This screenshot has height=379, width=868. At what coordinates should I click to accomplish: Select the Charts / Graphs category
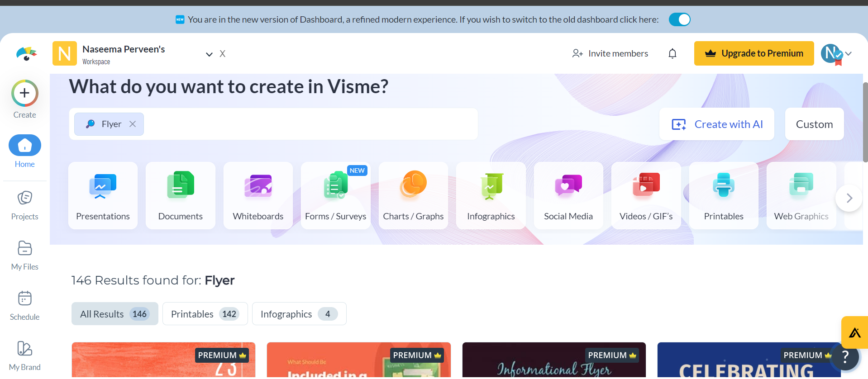pyautogui.click(x=413, y=195)
